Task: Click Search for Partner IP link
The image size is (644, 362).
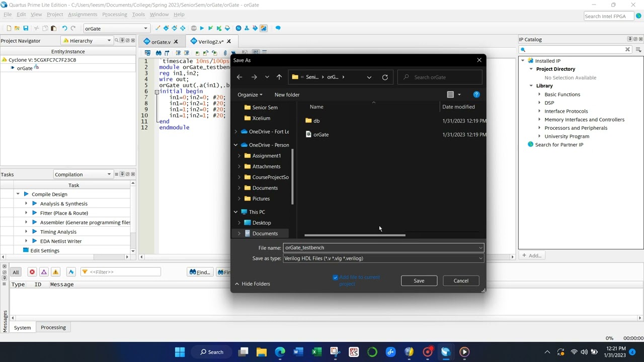Action: coord(559,145)
